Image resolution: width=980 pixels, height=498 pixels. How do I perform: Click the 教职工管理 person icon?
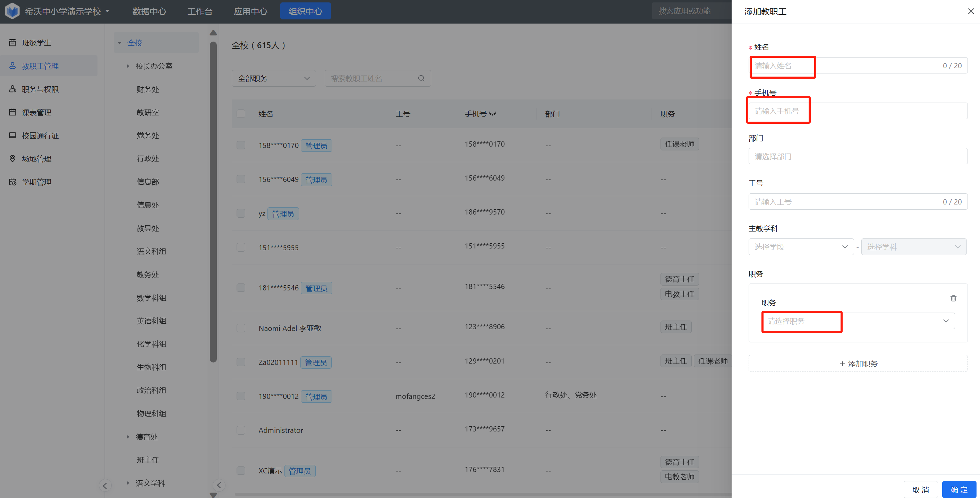(12, 66)
